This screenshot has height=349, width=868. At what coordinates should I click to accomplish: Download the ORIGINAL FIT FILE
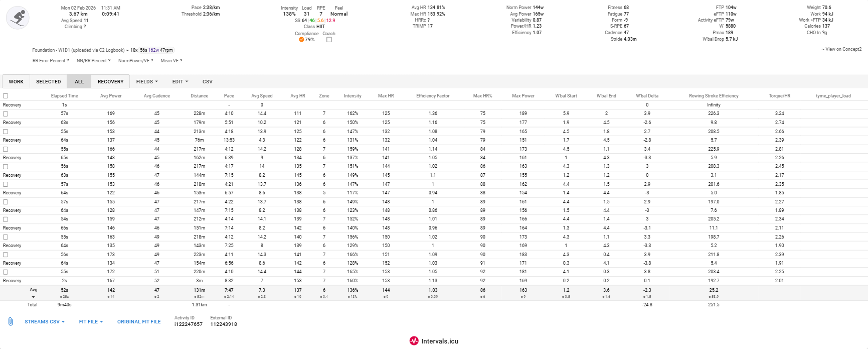(139, 322)
